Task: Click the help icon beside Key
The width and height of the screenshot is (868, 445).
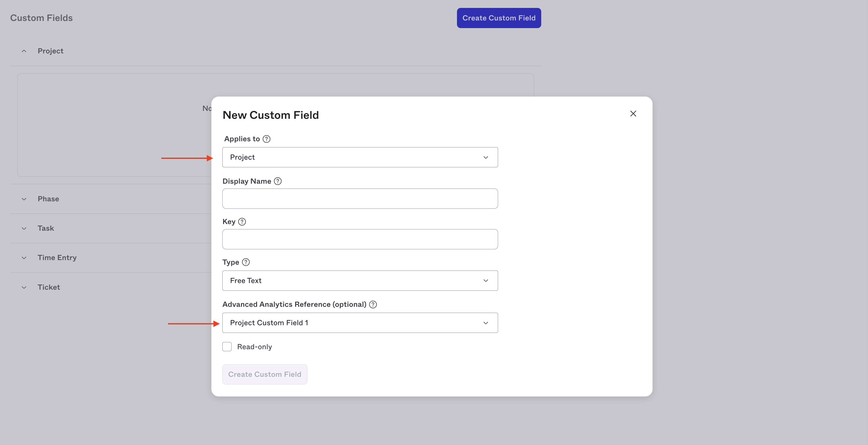Action: [x=242, y=221]
